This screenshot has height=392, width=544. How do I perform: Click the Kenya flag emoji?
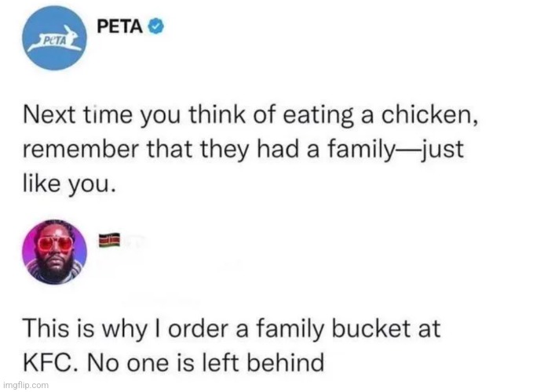coord(109,240)
